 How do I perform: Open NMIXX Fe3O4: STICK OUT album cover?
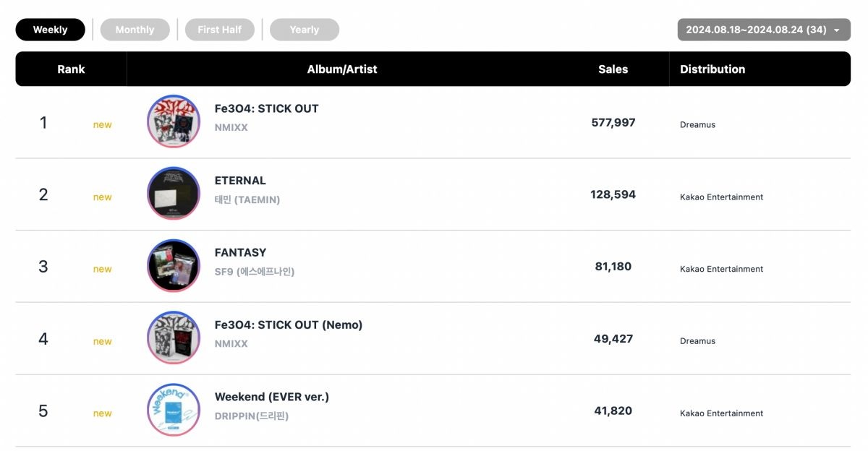174,121
